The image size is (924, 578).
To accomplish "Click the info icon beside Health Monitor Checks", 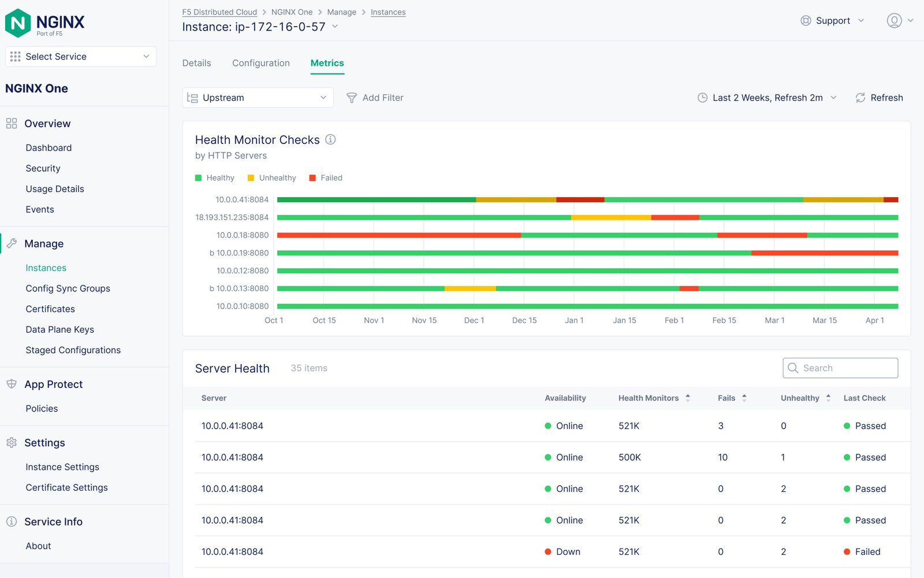I will (330, 139).
